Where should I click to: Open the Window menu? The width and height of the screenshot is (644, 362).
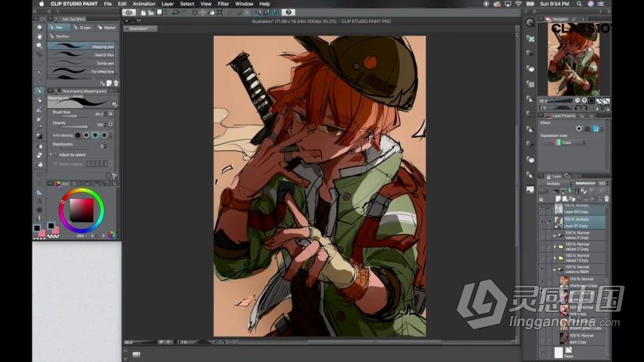pyautogui.click(x=244, y=4)
